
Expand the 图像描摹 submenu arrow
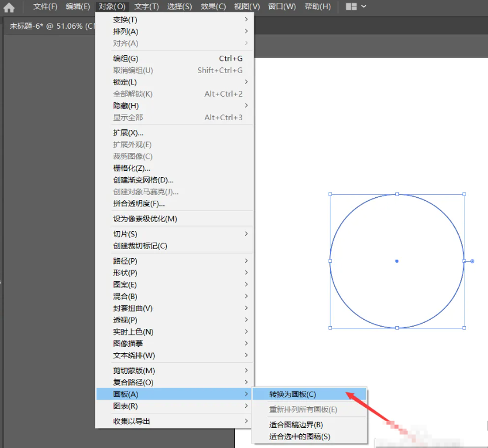[246, 343]
